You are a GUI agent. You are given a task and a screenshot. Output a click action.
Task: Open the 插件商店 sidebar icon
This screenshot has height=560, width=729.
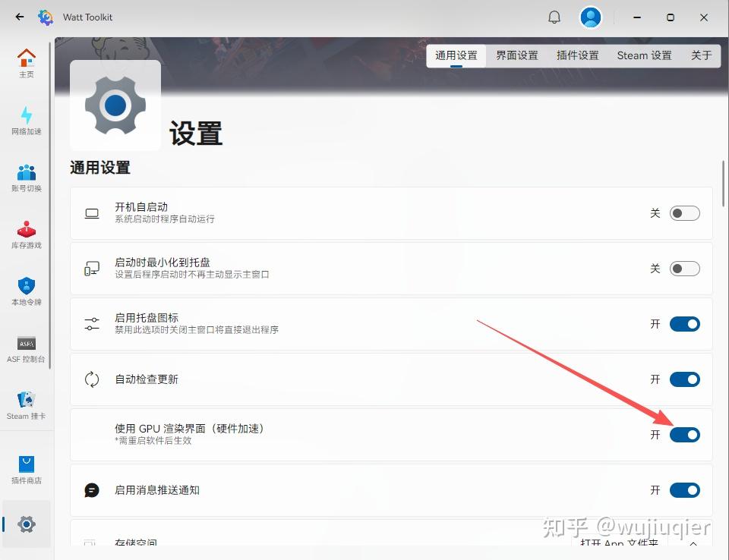pyautogui.click(x=27, y=469)
